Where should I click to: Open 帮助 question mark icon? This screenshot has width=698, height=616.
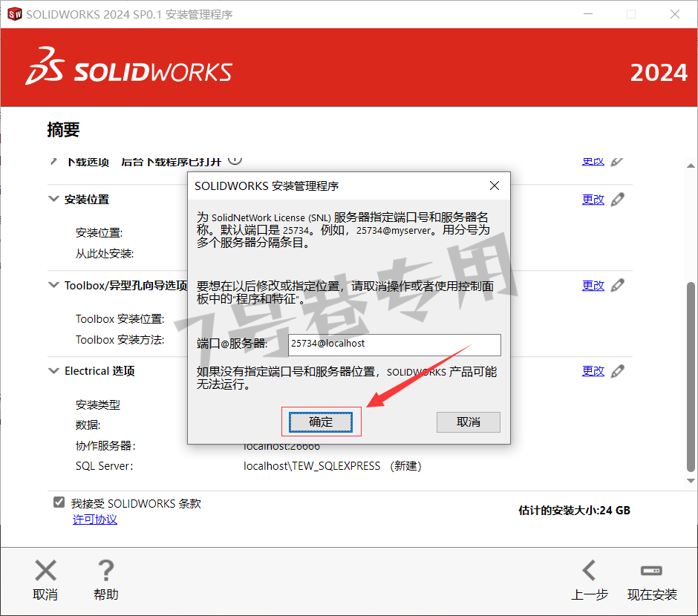point(106,570)
